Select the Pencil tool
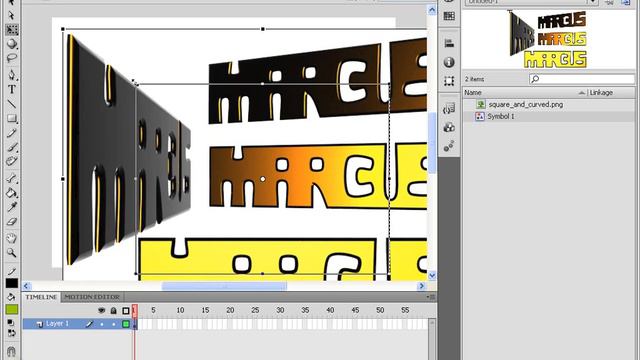640x360 pixels. [x=11, y=133]
